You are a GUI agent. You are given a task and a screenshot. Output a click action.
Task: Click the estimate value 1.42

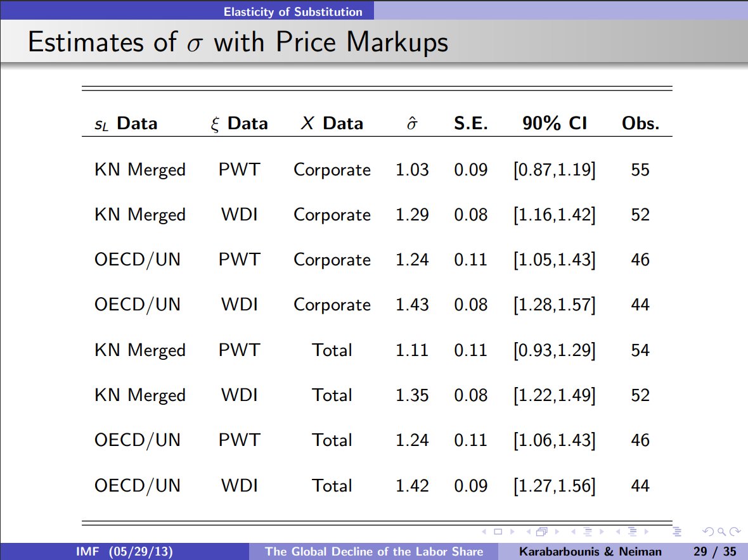(x=412, y=486)
